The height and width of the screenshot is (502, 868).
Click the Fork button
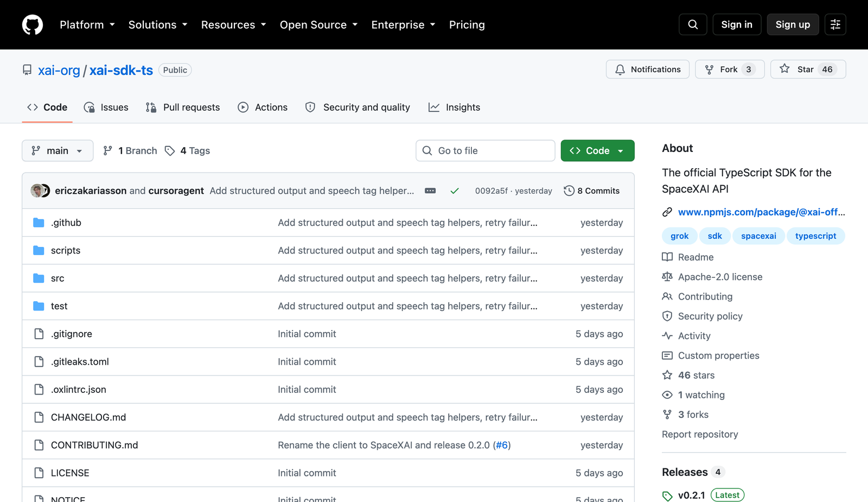[730, 69]
